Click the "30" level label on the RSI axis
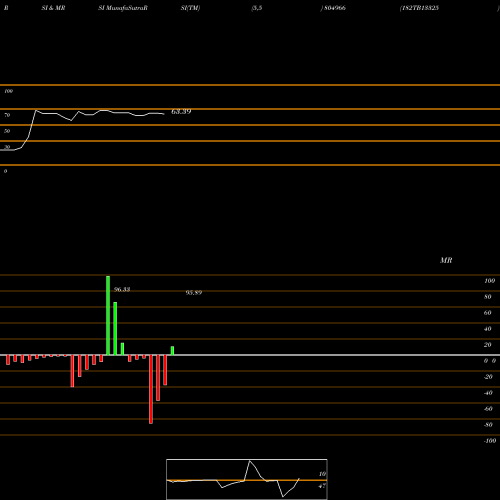 pos(7,147)
